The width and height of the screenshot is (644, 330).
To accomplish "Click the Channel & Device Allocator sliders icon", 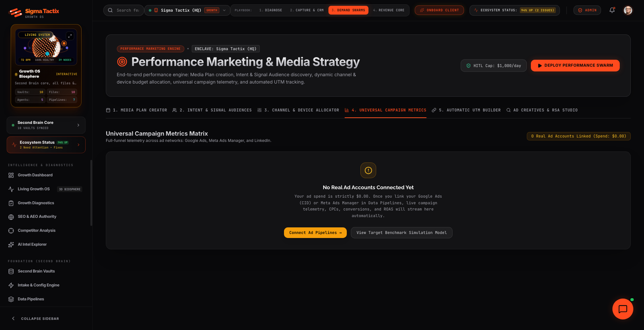I will pyautogui.click(x=260, y=110).
